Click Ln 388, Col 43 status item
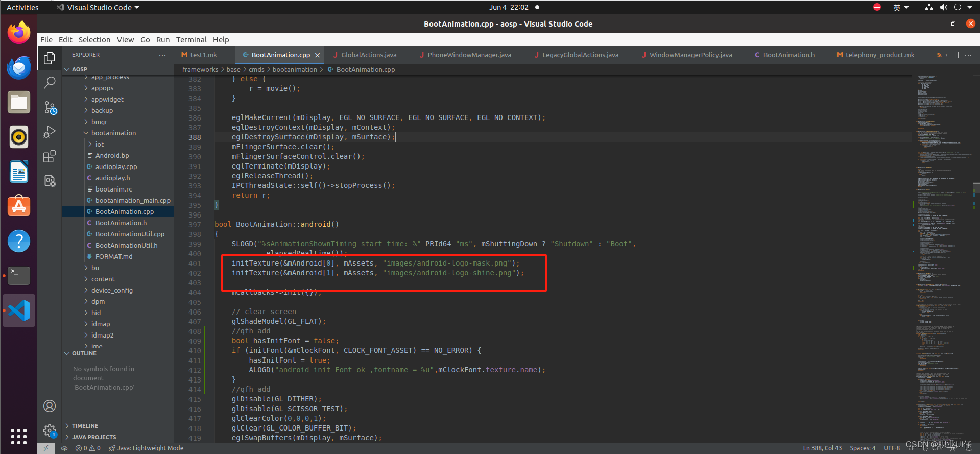The image size is (980, 454). point(822,448)
